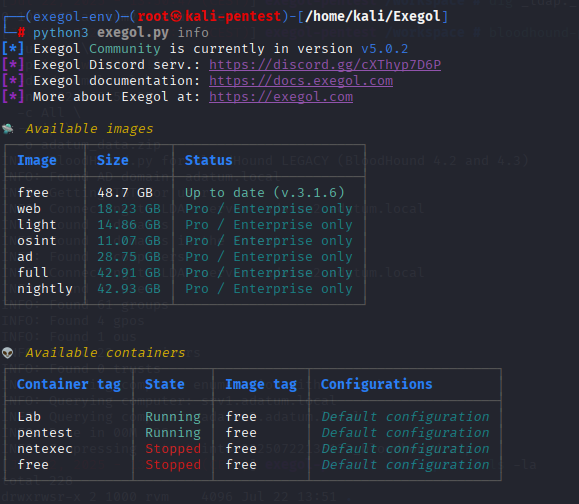Click the Size column header
Screen dimensions: 579x504
click(113, 160)
